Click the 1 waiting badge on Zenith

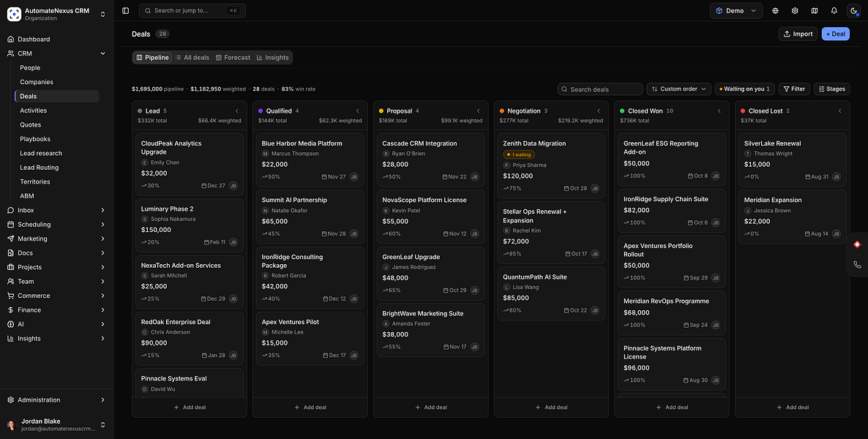(518, 154)
